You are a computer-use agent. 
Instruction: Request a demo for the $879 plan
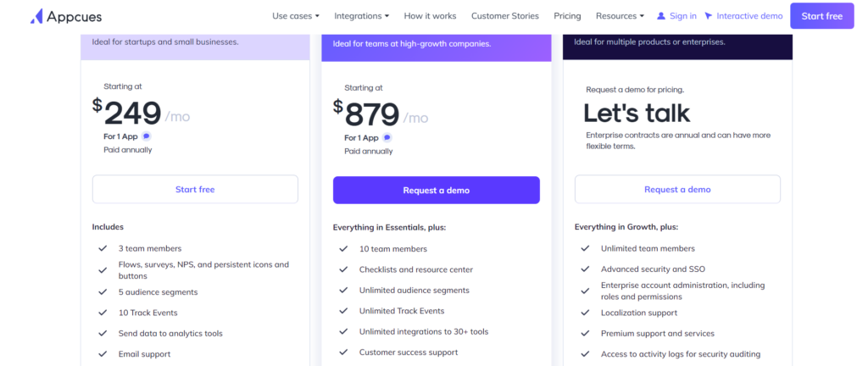437,190
